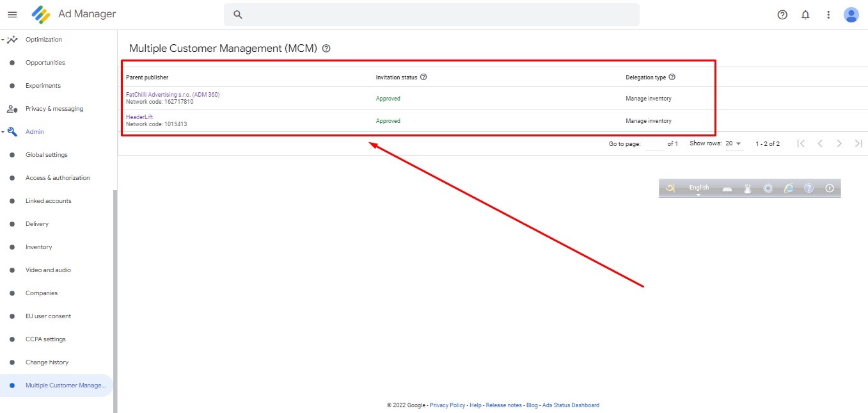Click the notifications bell icon
Screen dimensions: 868x413
[x=805, y=14]
